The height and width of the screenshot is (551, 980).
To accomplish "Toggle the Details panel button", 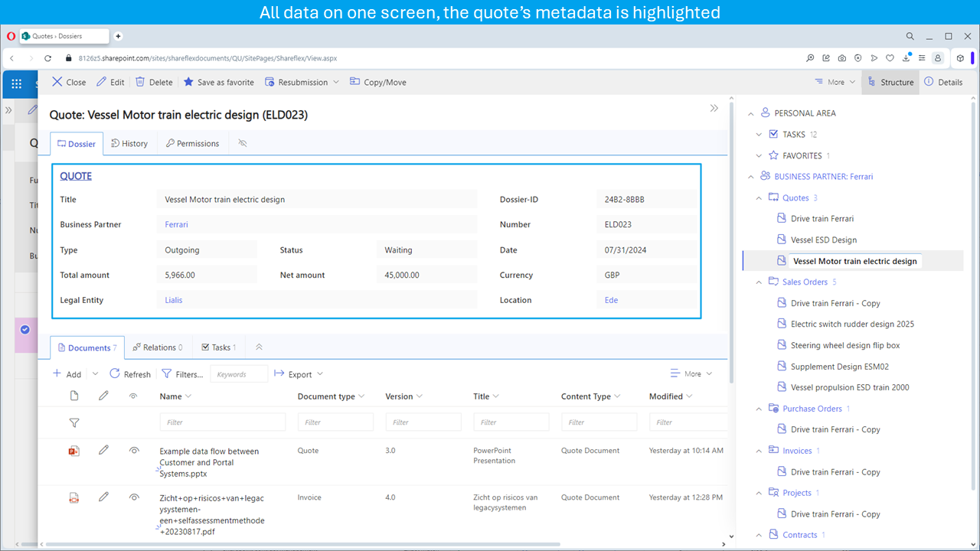I will coord(943,82).
